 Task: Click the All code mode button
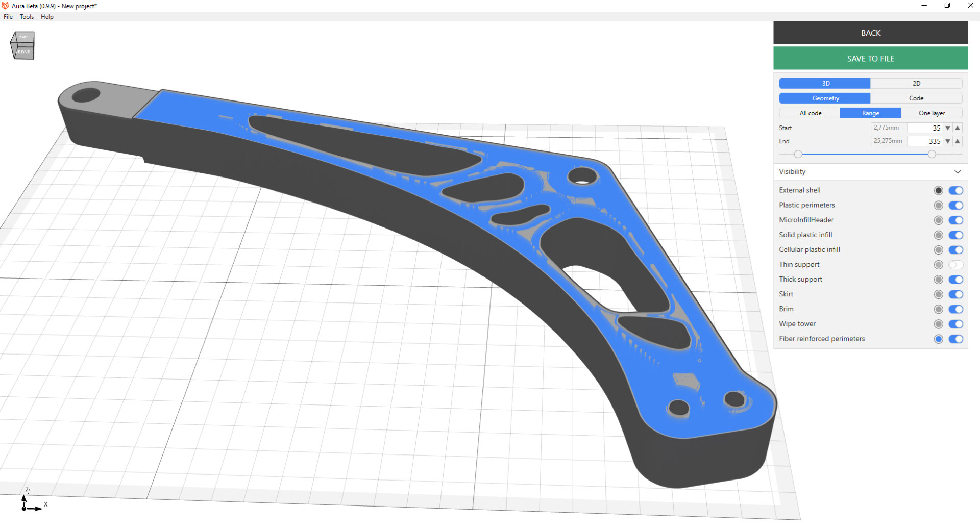(810, 113)
